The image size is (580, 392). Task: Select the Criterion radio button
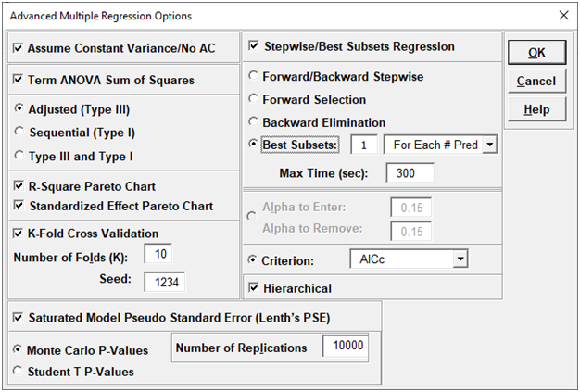click(x=253, y=260)
